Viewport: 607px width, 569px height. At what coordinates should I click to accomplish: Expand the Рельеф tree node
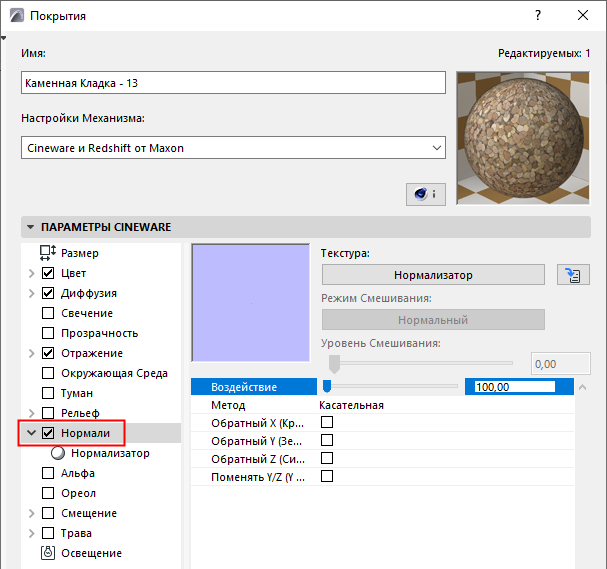[32, 413]
